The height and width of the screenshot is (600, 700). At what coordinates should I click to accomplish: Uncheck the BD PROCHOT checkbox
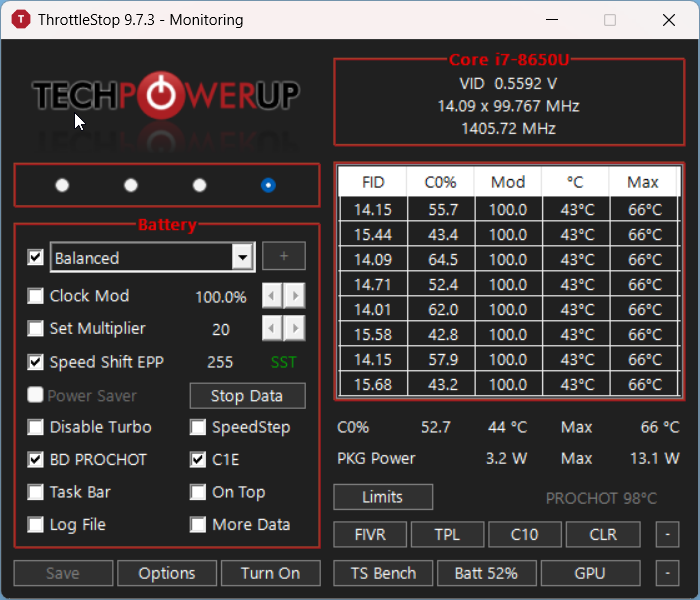tap(35, 460)
